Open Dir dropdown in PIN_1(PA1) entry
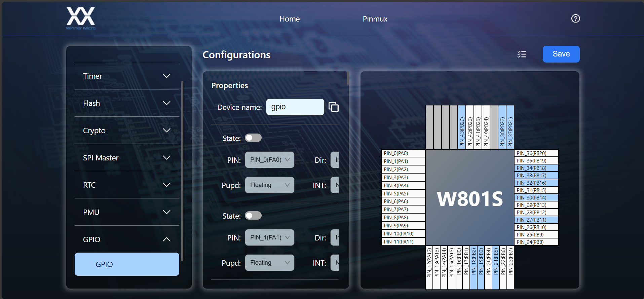The height and width of the screenshot is (299, 644). pyautogui.click(x=335, y=237)
